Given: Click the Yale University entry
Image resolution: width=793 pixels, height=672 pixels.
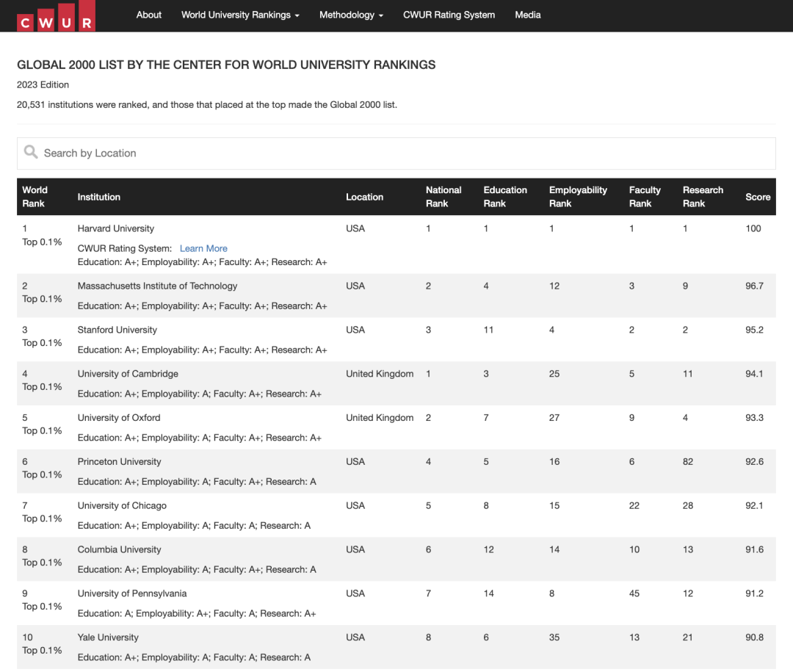Looking at the screenshot, I should pyautogui.click(x=108, y=637).
